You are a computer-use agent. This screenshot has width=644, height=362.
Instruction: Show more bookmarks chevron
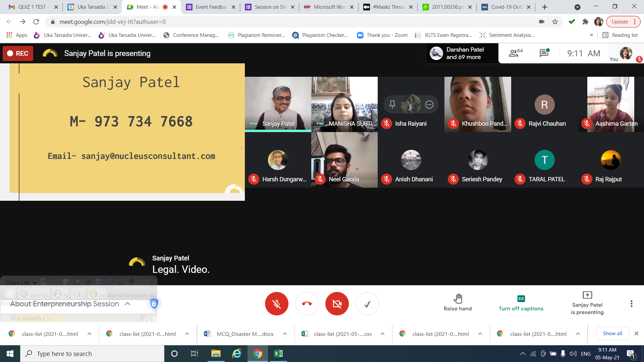(x=591, y=35)
